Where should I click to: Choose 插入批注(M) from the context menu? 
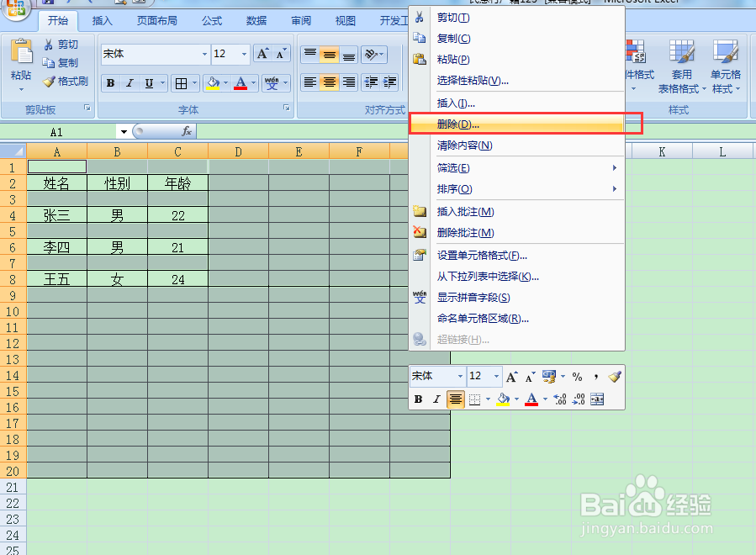pos(517,212)
